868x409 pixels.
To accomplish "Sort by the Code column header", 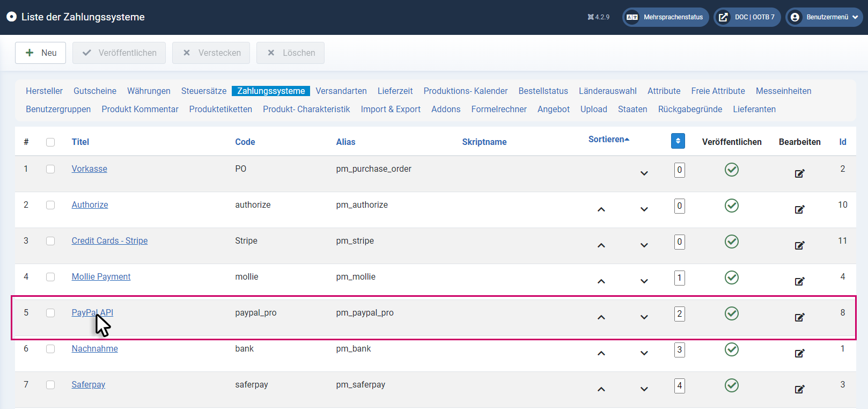I will point(245,142).
